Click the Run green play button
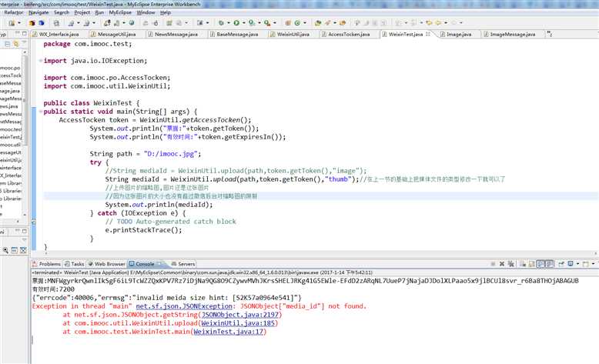 (x=236, y=23)
